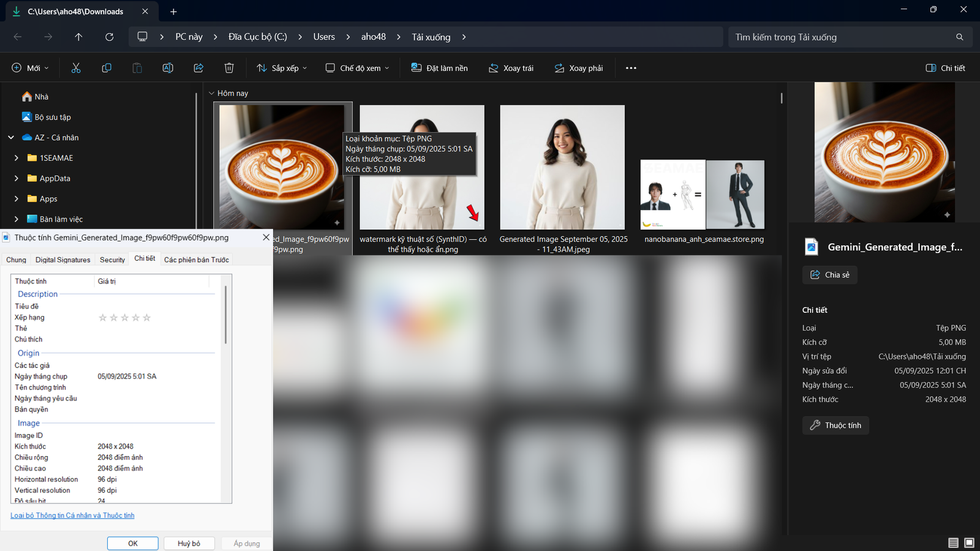The width and height of the screenshot is (980, 551).
Task: Expand the AppData folder node
Action: pyautogui.click(x=17, y=178)
